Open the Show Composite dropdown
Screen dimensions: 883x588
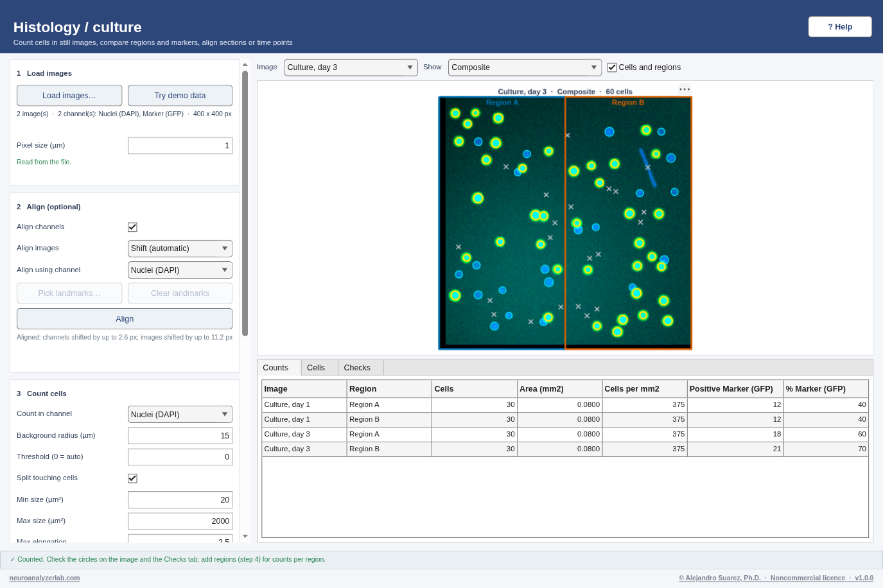click(525, 67)
